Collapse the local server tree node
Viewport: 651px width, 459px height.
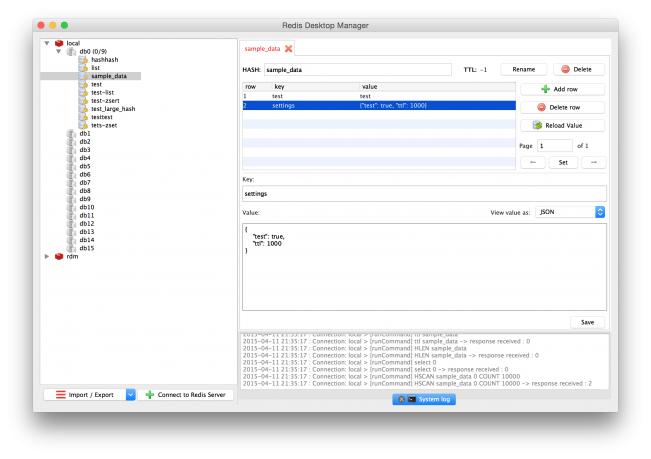[47, 43]
